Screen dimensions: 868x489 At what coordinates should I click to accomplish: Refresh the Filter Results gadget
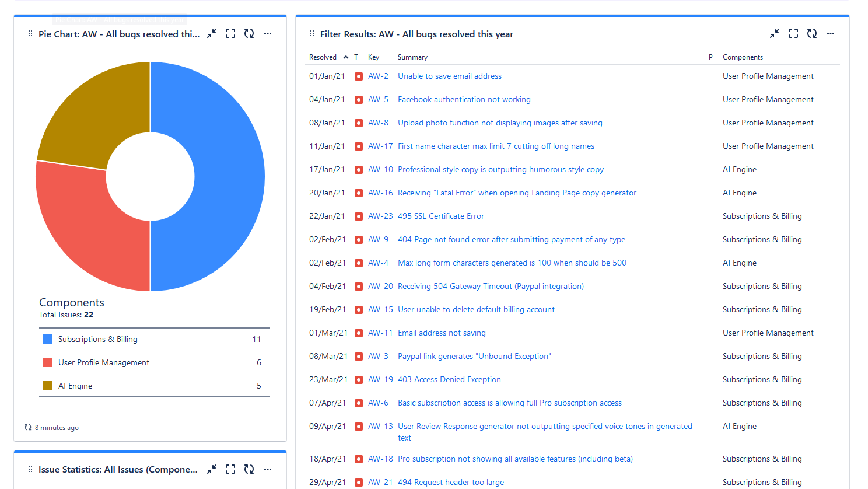coord(812,33)
